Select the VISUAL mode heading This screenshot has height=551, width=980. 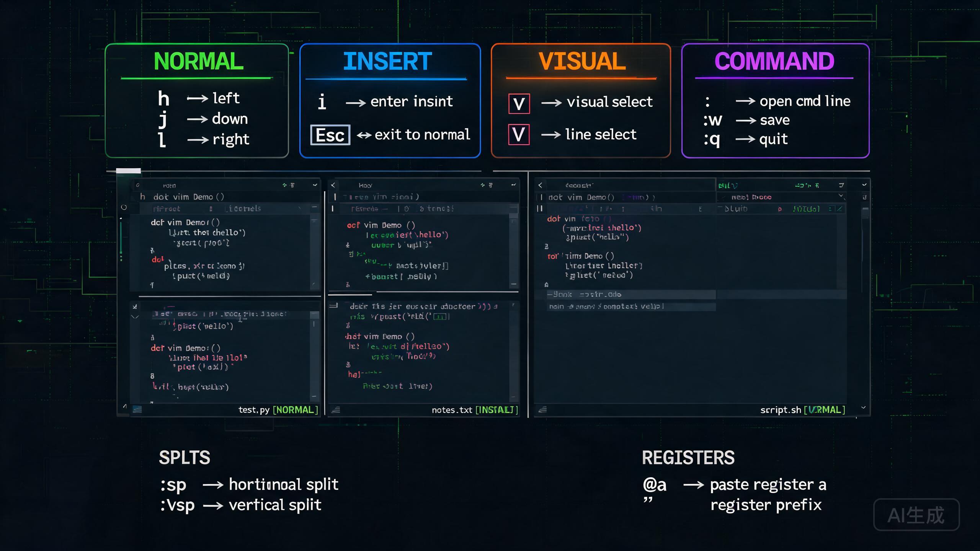582,61
